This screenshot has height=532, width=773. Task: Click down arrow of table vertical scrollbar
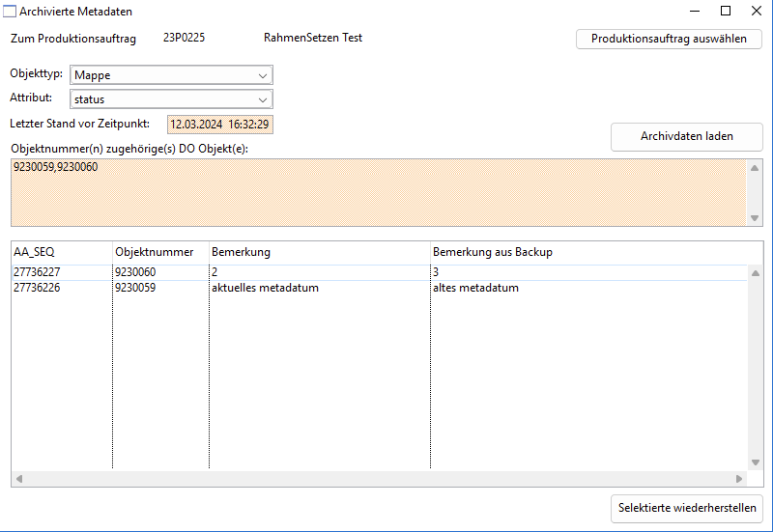pyautogui.click(x=755, y=462)
